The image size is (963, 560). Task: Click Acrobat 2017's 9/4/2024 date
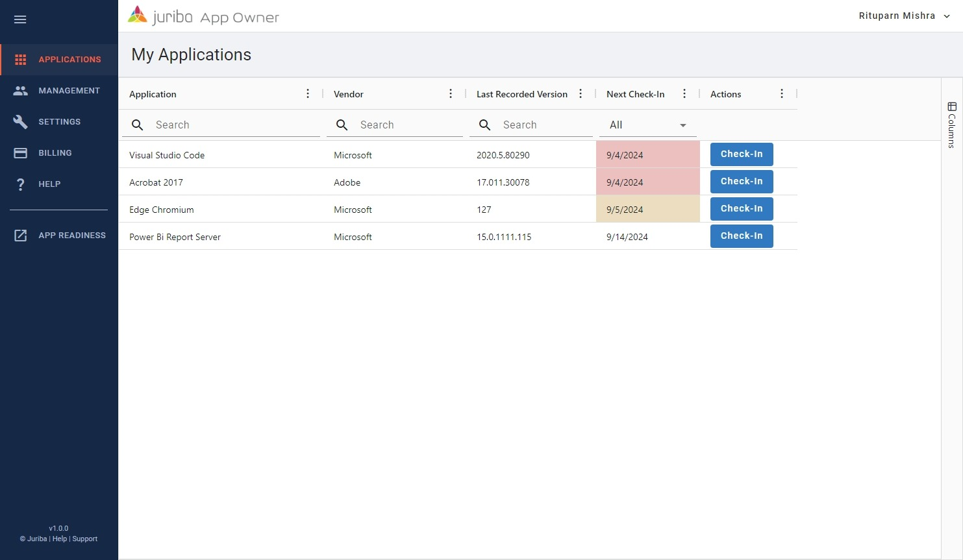(x=648, y=182)
